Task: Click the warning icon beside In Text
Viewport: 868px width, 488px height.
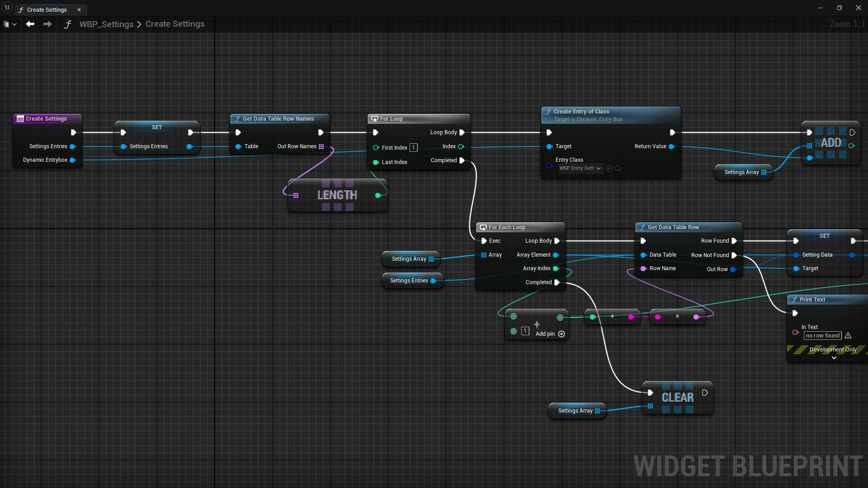Action: click(848, 336)
